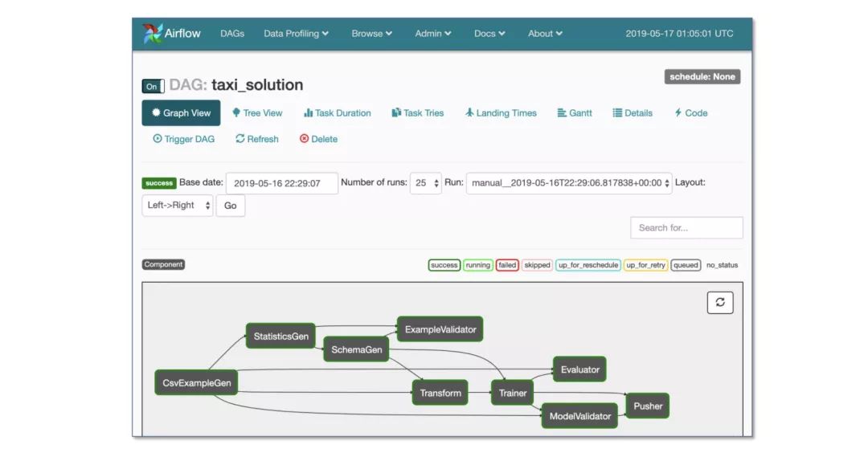
Task: Expand the Number of runs dropdown
Action: click(426, 183)
